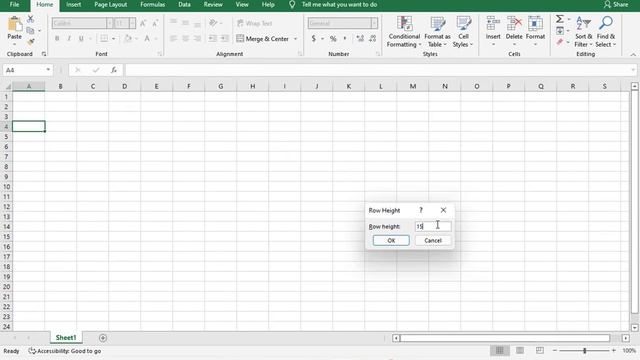Increase Decimal icon

(360, 38)
